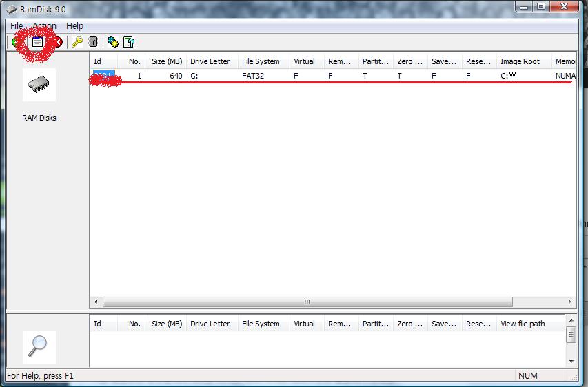The height and width of the screenshot is (387, 588).
Task: Click the bottom panel scrollbar up arrow
Action: coord(571,320)
